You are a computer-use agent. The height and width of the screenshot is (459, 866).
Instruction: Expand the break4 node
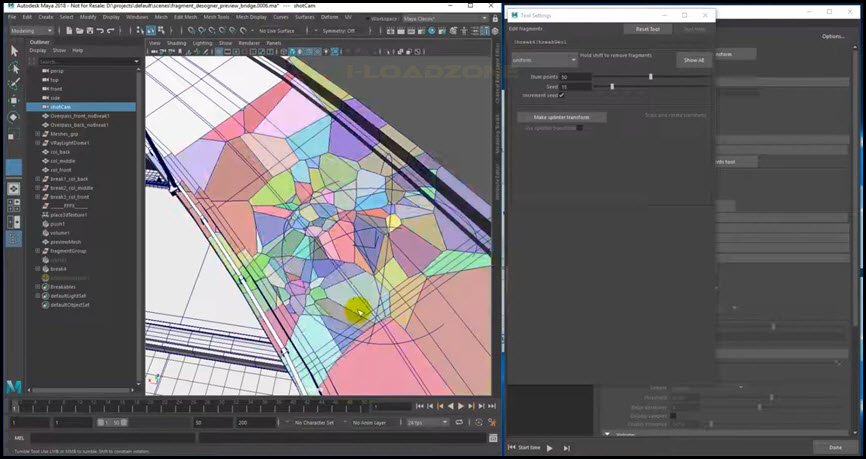point(38,269)
